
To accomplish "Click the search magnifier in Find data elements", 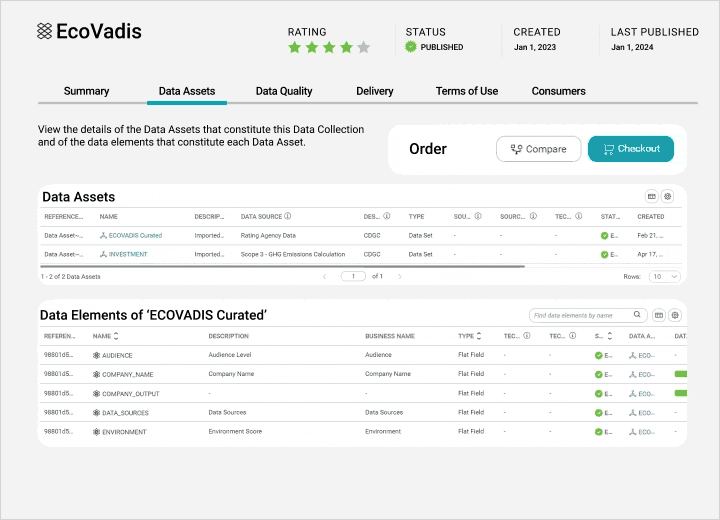I will pyautogui.click(x=637, y=315).
